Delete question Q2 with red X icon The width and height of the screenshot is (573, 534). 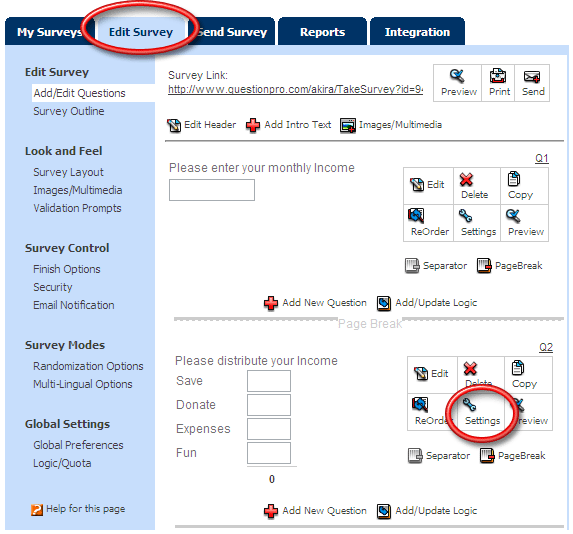pos(470,368)
